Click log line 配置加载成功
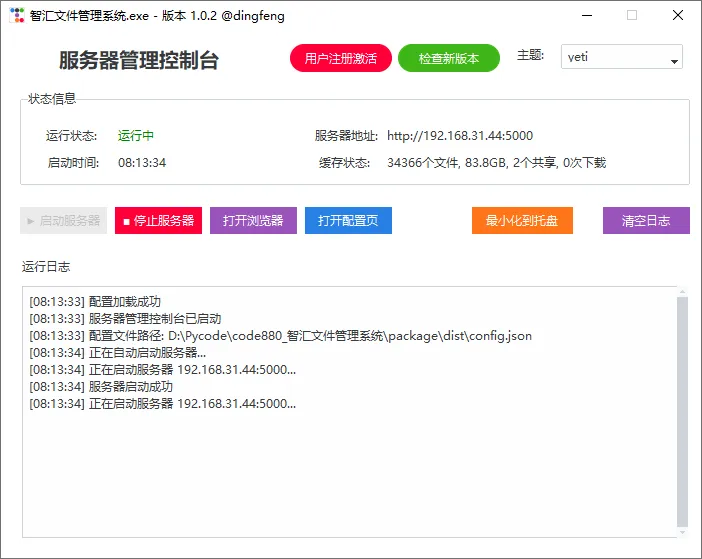 95,302
